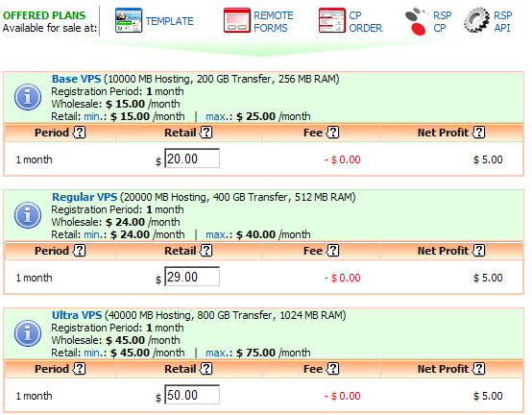Select the Base VPS max retail $ 25.00
Viewport: 532px width, 415px height.
(255, 116)
